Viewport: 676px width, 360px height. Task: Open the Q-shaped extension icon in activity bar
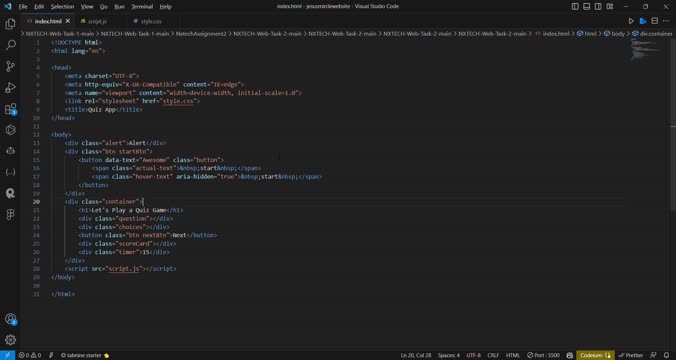click(x=10, y=193)
